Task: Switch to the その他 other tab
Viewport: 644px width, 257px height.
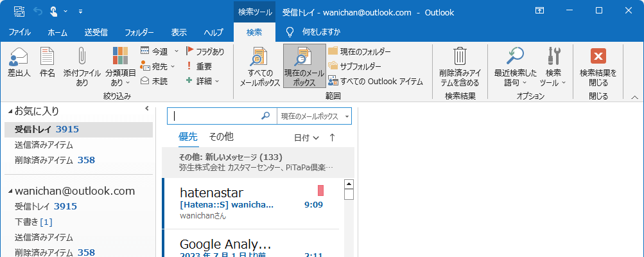Action: tap(221, 137)
